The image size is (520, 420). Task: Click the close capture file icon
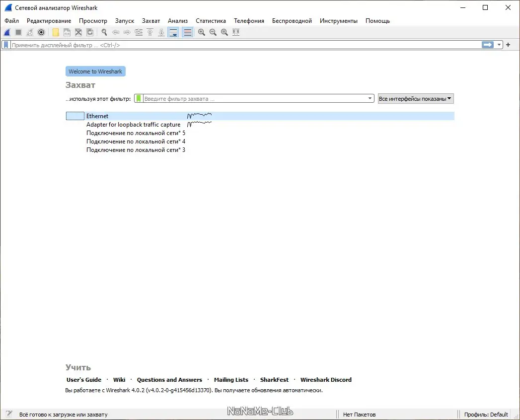(78, 32)
